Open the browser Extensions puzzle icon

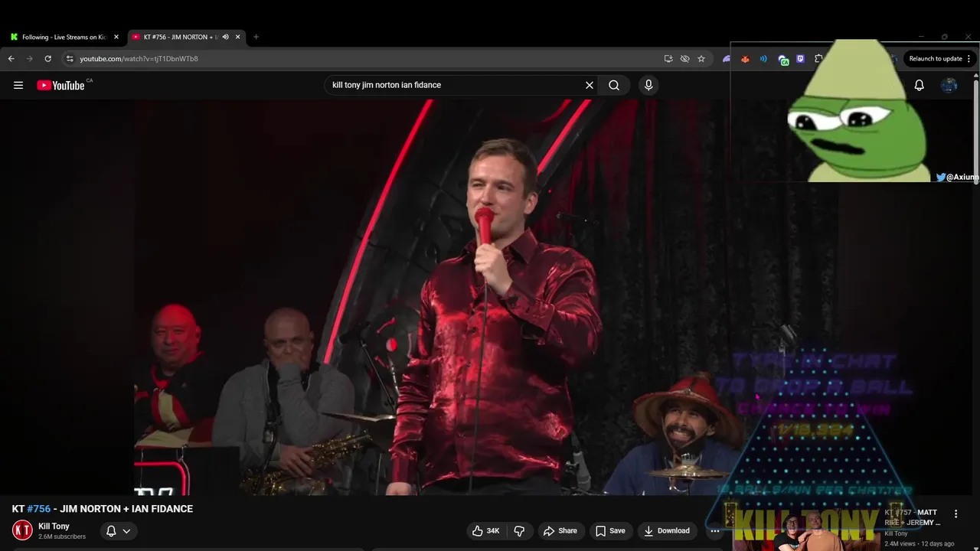click(819, 59)
